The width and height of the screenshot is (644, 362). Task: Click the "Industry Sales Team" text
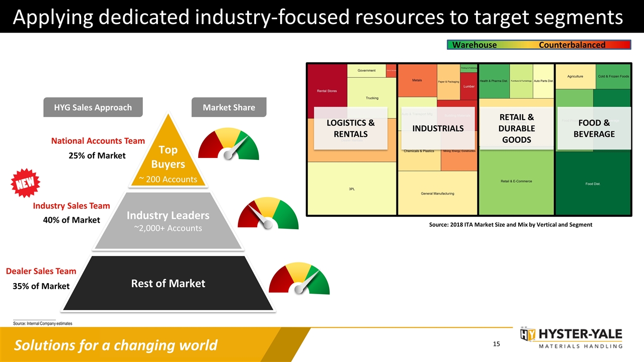tap(71, 206)
